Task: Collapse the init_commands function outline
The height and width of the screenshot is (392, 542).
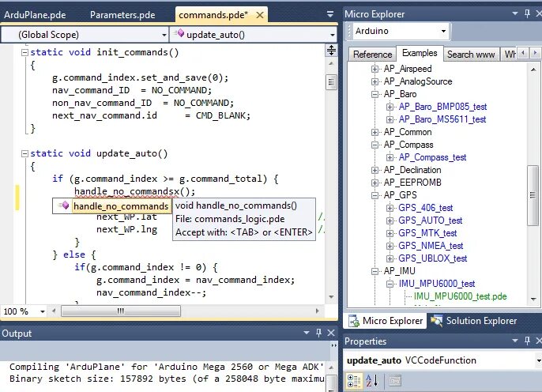Action: [x=24, y=52]
